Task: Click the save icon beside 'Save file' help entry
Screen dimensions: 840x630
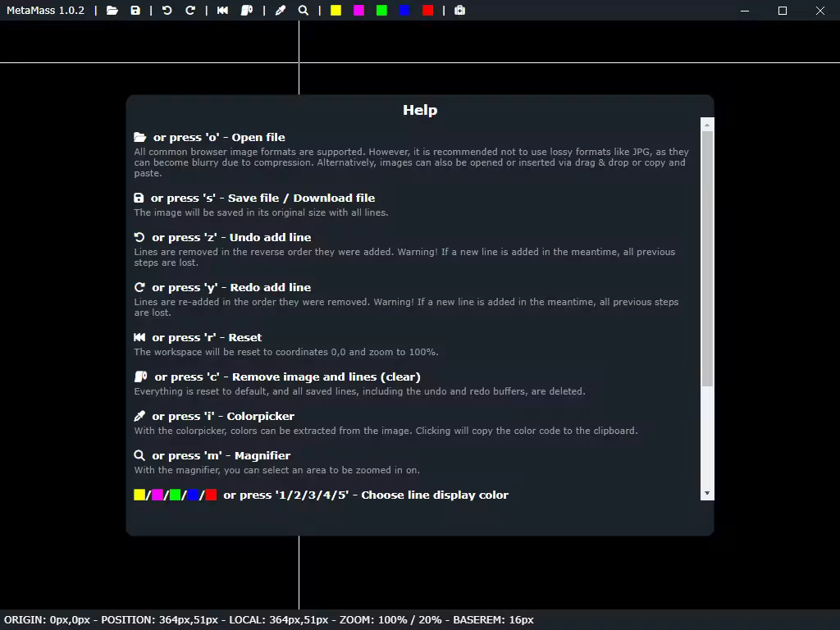Action: 139,198
